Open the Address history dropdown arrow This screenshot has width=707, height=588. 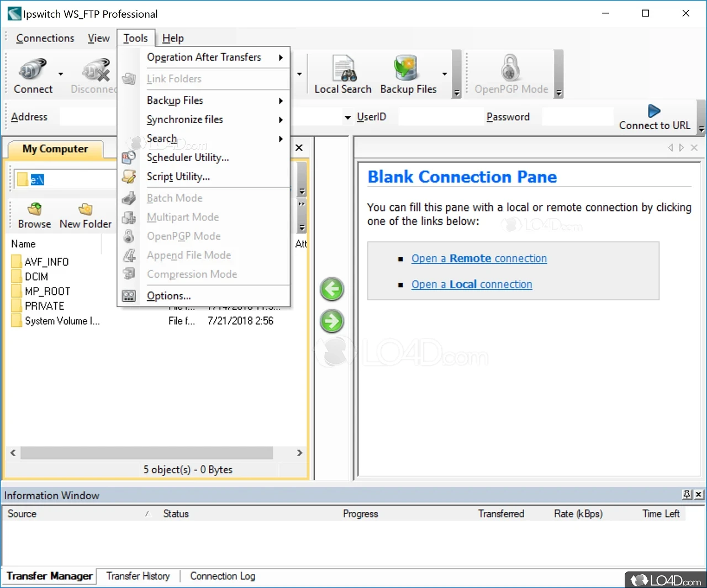coord(347,117)
